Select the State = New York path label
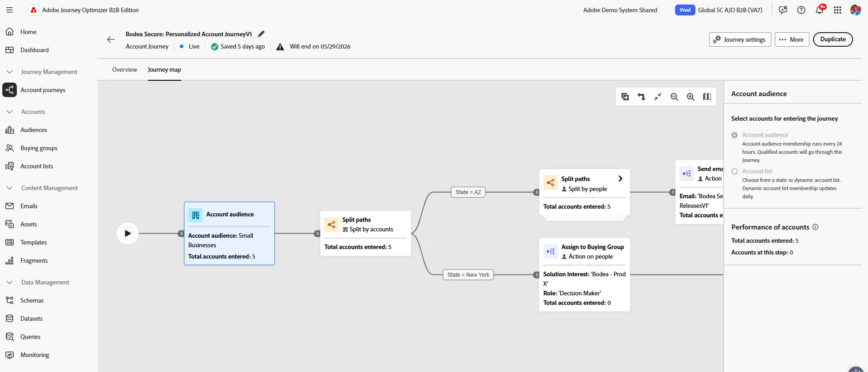The width and height of the screenshot is (868, 372). (468, 275)
